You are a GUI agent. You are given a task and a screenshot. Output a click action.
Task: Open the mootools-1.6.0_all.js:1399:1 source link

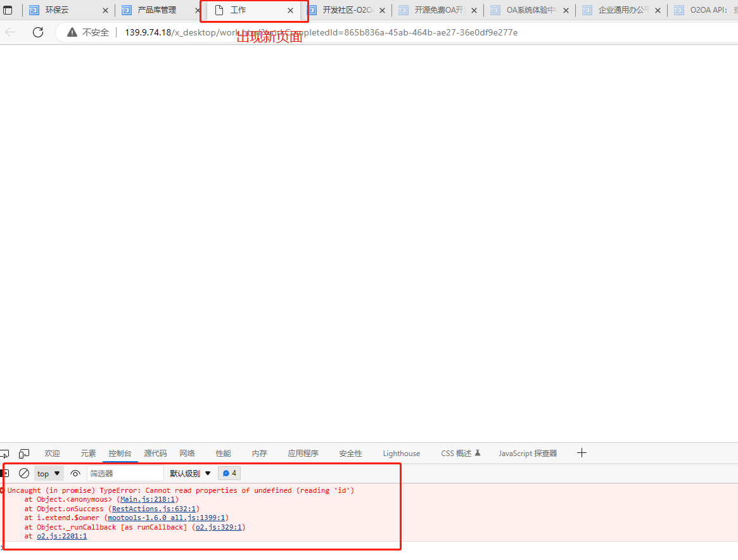pyautogui.click(x=166, y=518)
